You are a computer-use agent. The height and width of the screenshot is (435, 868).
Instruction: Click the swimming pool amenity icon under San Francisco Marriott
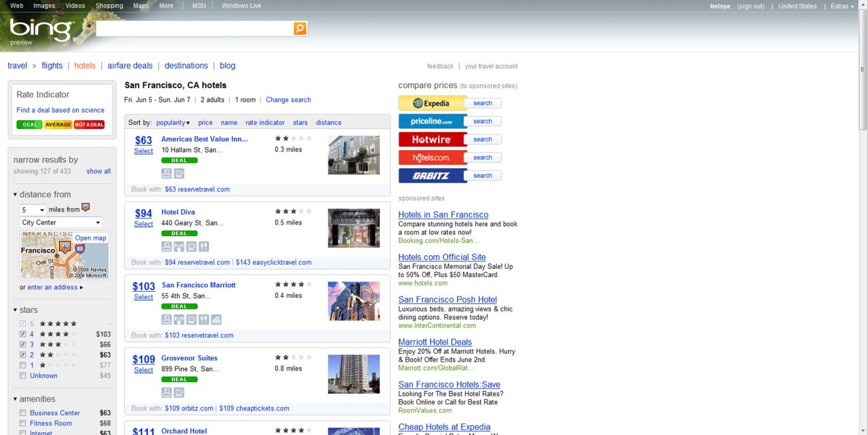click(216, 319)
